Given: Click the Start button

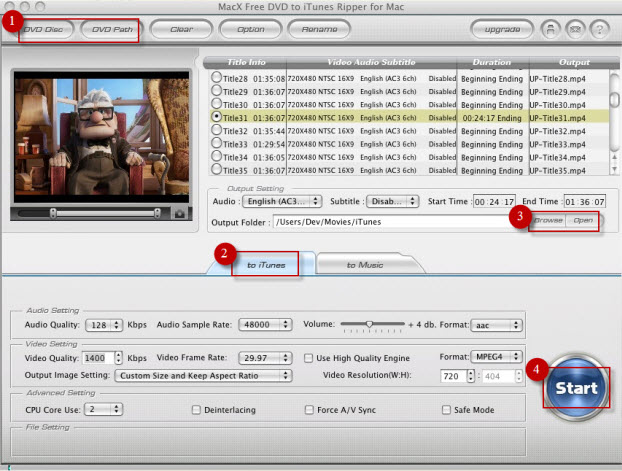Looking at the screenshot, I should 576,388.
